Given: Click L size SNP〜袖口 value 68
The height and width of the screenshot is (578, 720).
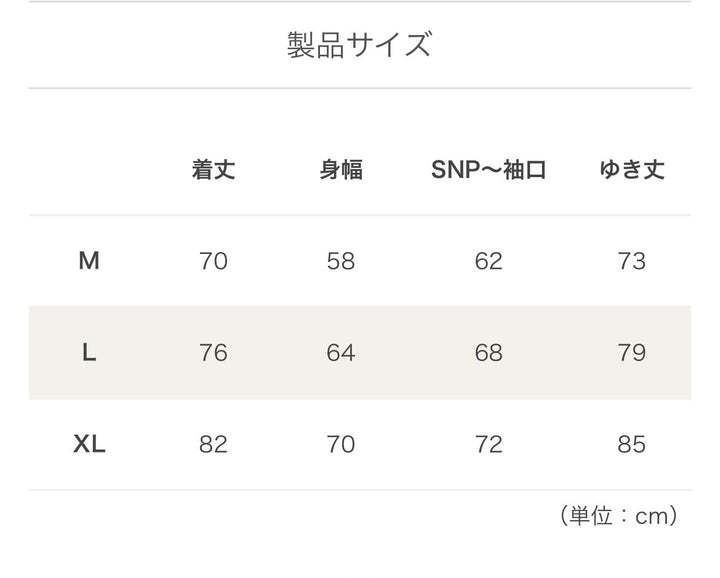Looking at the screenshot, I should coord(489,353).
